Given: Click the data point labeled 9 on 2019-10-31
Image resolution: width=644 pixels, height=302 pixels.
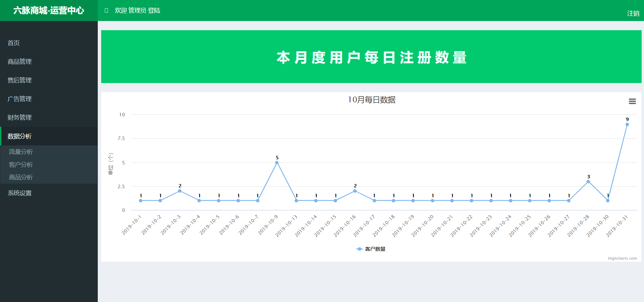Looking at the screenshot, I should pyautogui.click(x=627, y=124).
